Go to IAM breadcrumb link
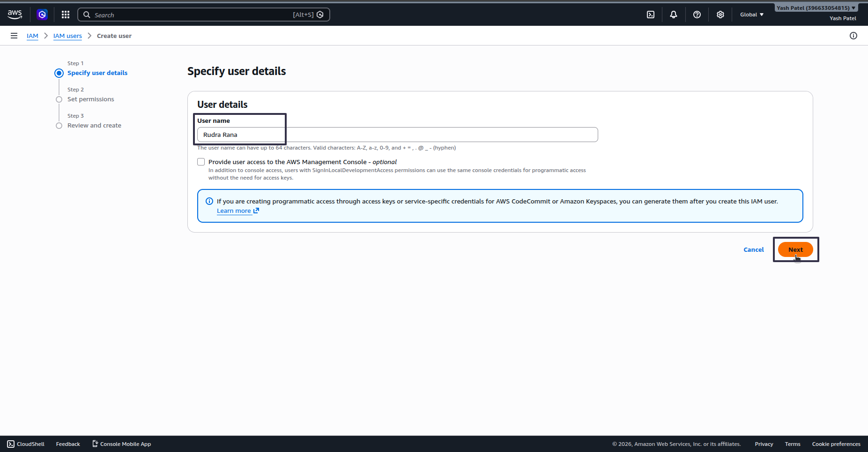This screenshot has width=868, height=452. (x=32, y=36)
